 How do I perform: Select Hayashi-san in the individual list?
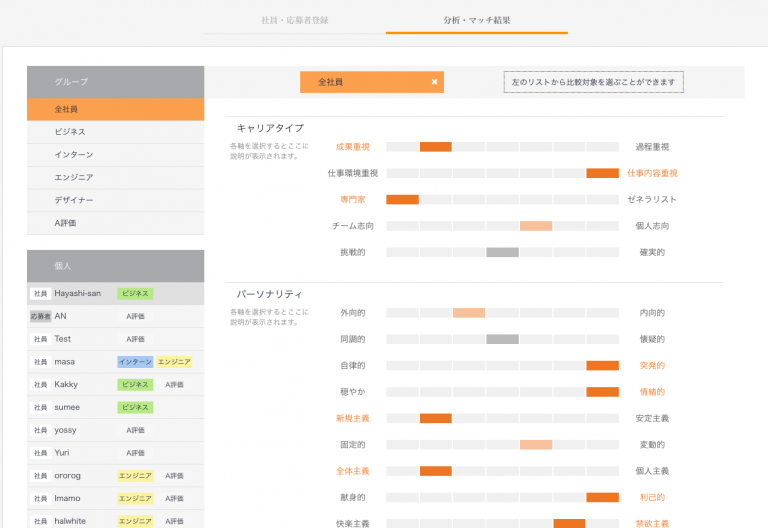(x=116, y=293)
